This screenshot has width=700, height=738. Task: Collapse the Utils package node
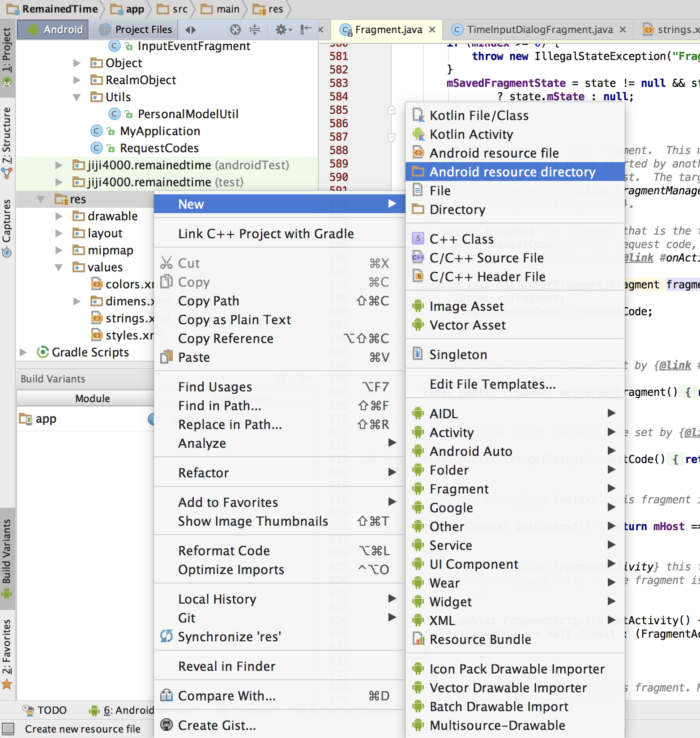point(77,97)
